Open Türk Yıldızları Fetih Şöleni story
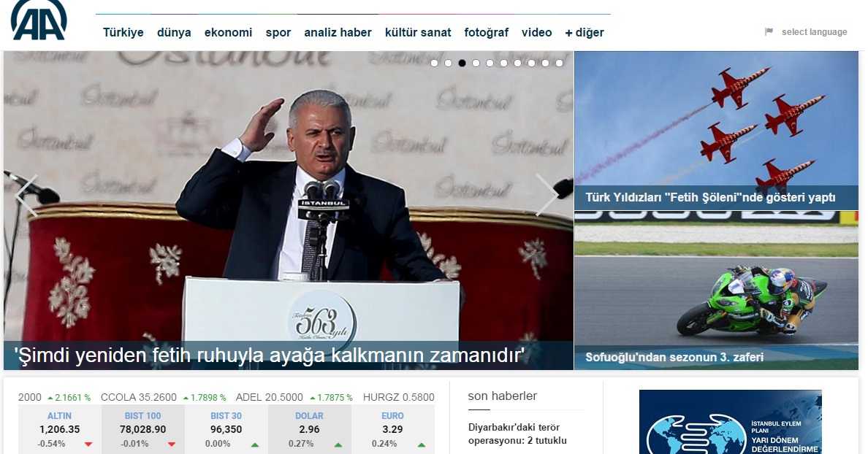868x454 pixels. click(x=710, y=197)
